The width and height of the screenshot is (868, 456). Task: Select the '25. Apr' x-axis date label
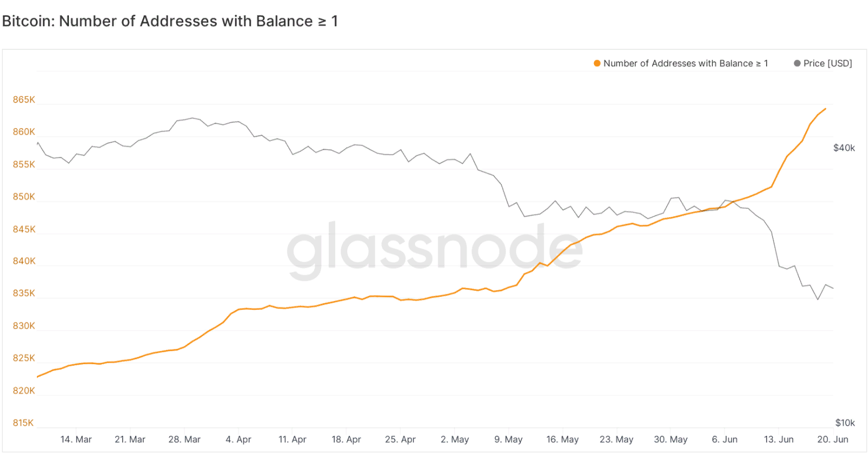pos(400,439)
